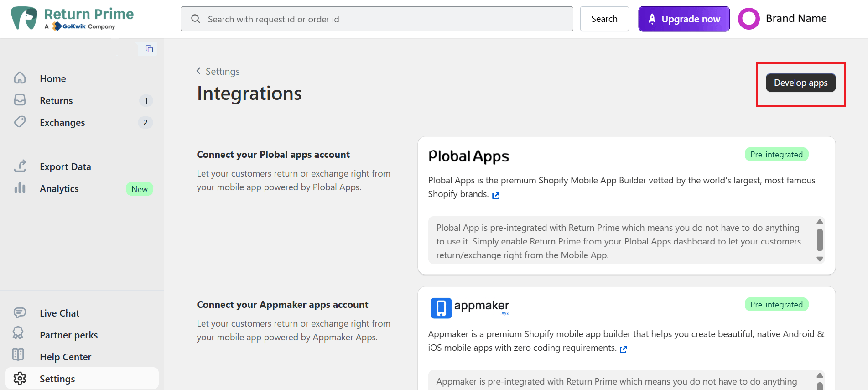868x390 pixels.
Task: Click the Brand Name avatar circle
Action: (749, 19)
